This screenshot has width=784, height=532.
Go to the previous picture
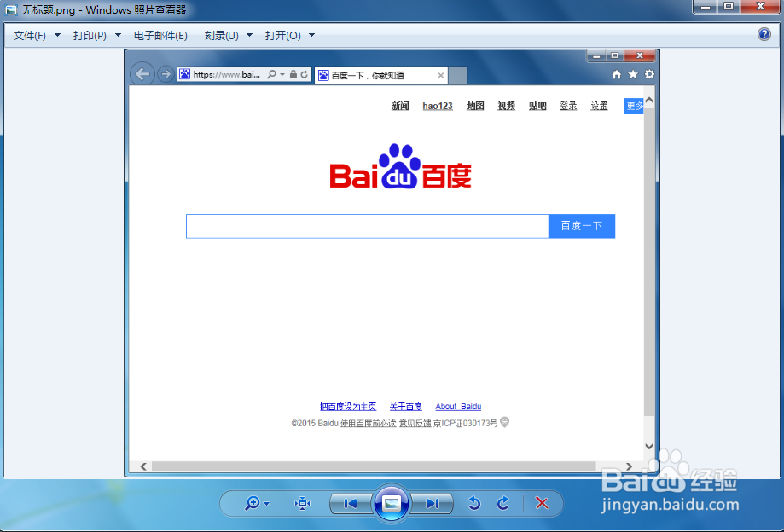click(x=349, y=504)
